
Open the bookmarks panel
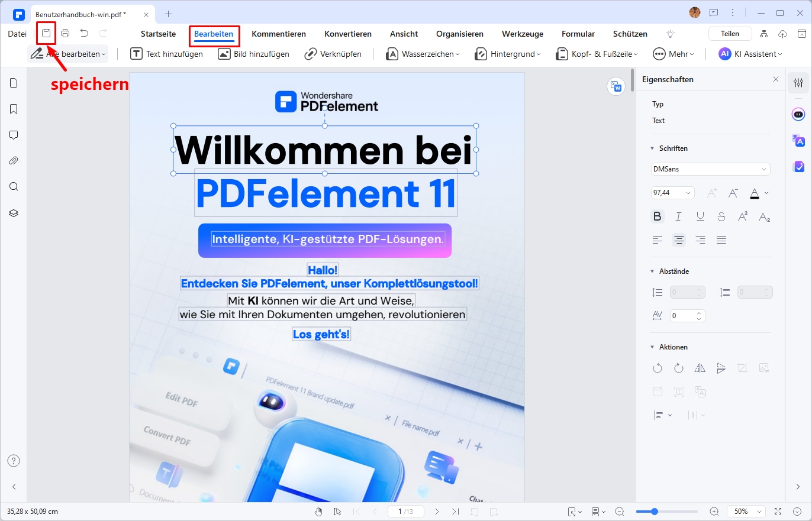pyautogui.click(x=14, y=109)
